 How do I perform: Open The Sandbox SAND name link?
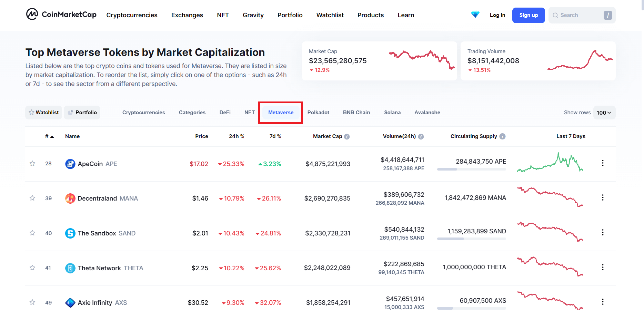pyautogui.click(x=100, y=233)
